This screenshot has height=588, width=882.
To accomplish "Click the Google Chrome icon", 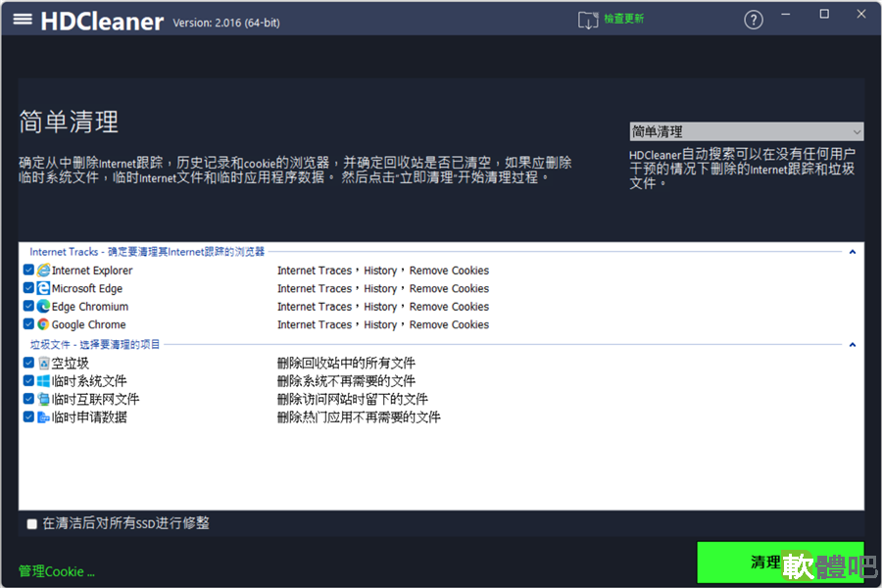I will 43,324.
